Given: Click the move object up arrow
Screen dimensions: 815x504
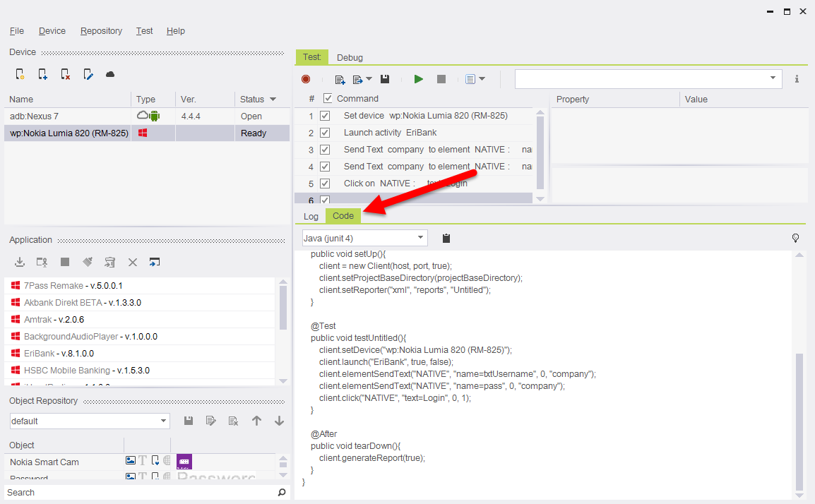Looking at the screenshot, I should pyautogui.click(x=256, y=421).
